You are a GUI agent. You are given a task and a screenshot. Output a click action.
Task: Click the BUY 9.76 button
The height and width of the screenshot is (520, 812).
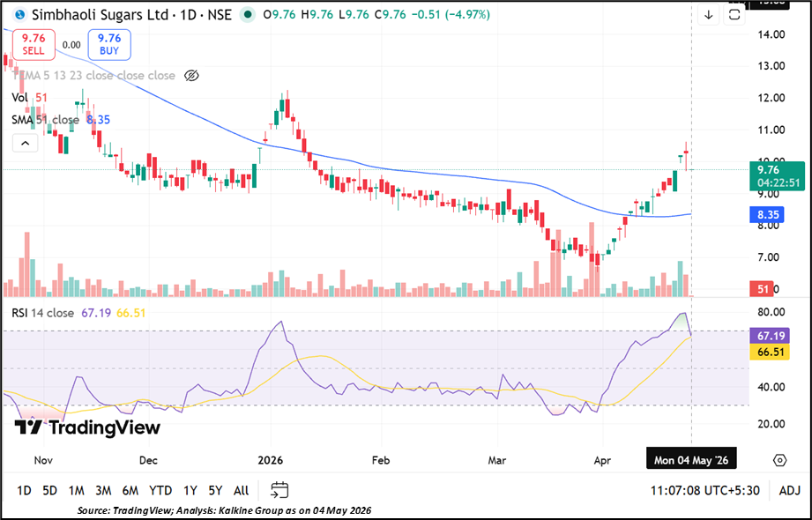click(109, 45)
